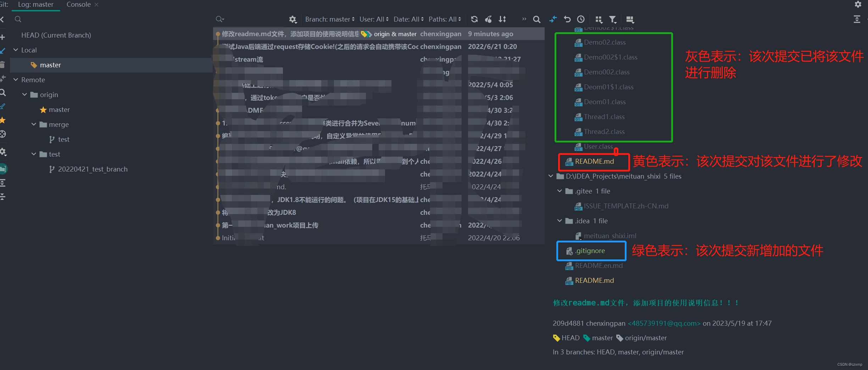Viewport: 868px width, 370px height.
Task: Open the details layout options icon
Action: tap(630, 19)
